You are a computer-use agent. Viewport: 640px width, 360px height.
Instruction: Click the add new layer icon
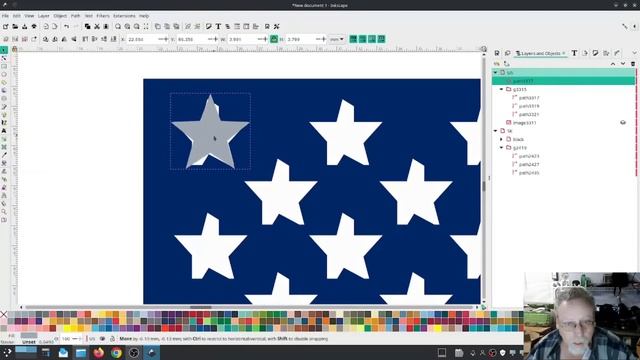[497, 64]
